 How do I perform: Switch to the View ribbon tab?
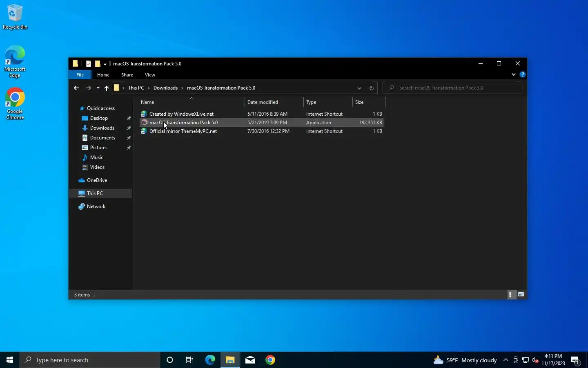click(x=150, y=75)
